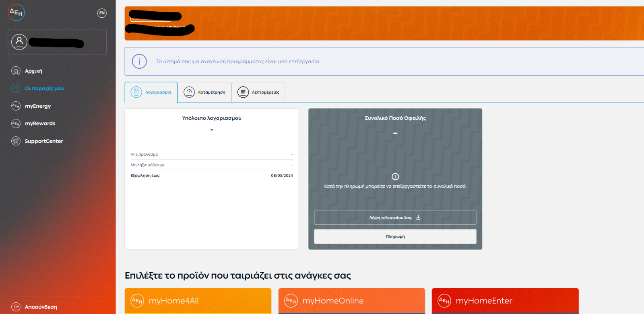Click the renewal request notification text
644x314 pixels.
point(238,62)
